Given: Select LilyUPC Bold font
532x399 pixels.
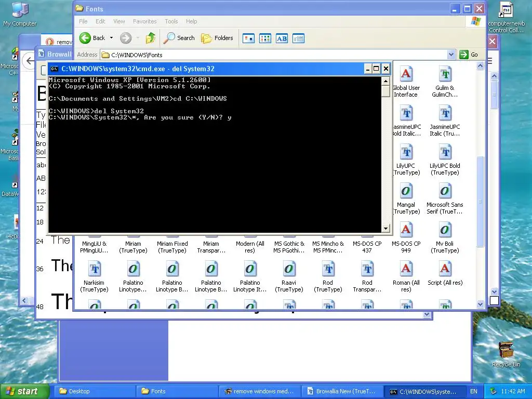Looking at the screenshot, I should [x=445, y=160].
